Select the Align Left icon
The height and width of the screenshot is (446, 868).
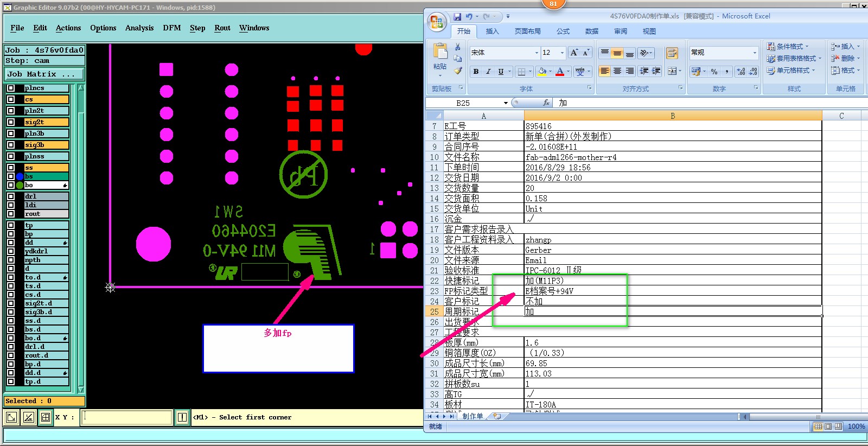tap(604, 71)
